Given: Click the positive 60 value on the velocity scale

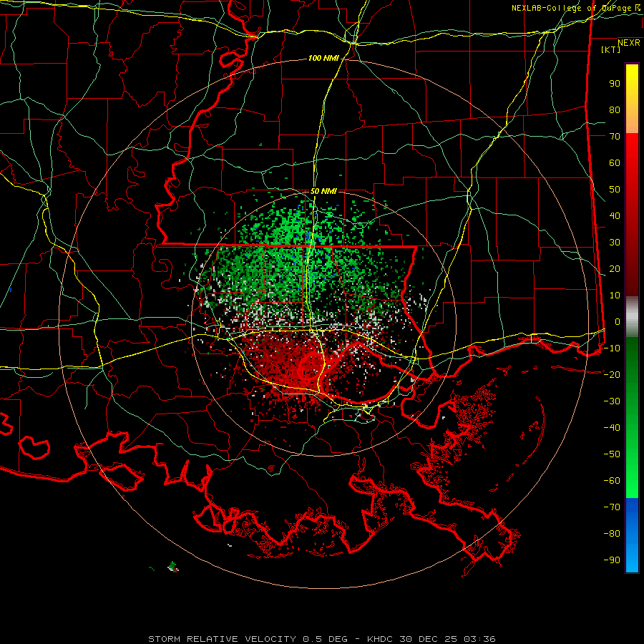Looking at the screenshot, I should (x=615, y=162).
